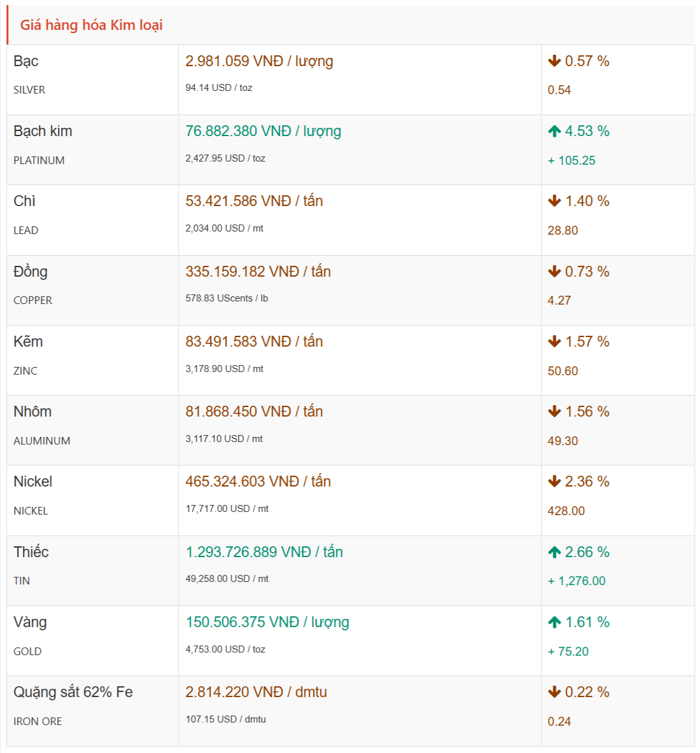Click the green up arrow for Gold
The height and width of the screenshot is (753, 700).
pyautogui.click(x=554, y=622)
